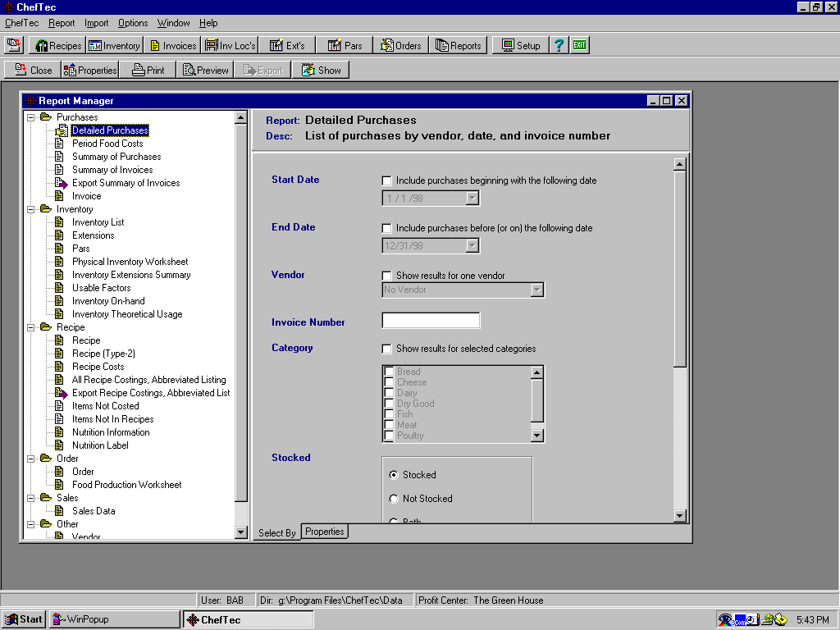Open the Recipes module from toolbar
Viewport: 840px width, 630px height.
tap(58, 46)
